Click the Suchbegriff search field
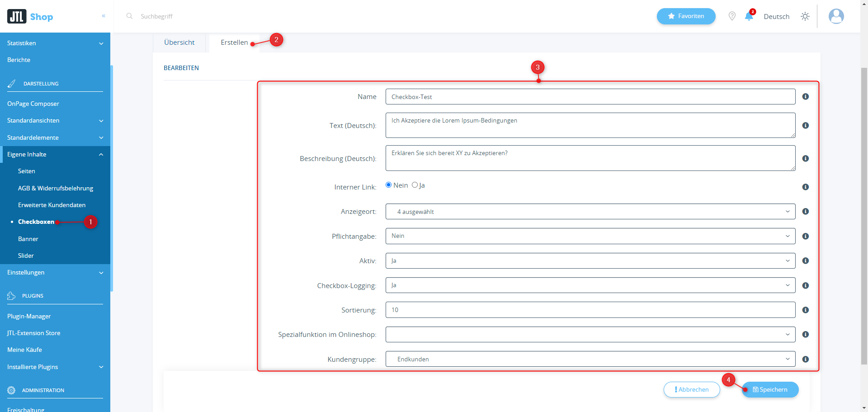The width and height of the screenshot is (868, 412). [156, 16]
